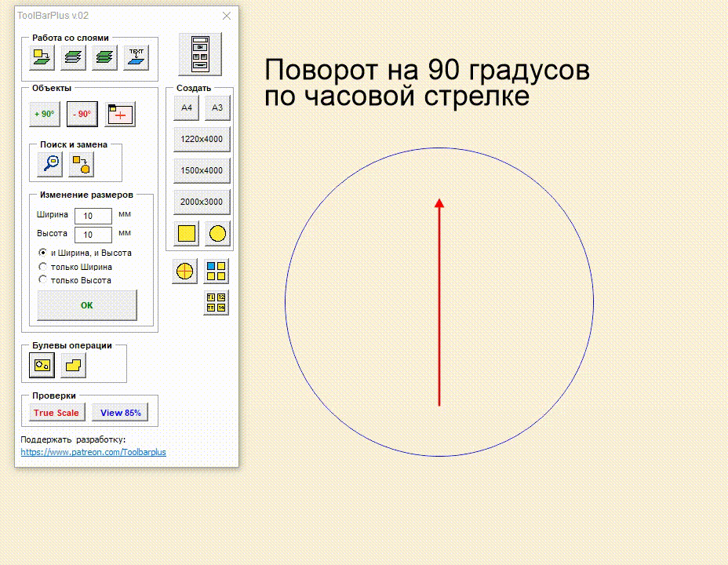Image resolution: width=728 pixels, height=565 pixels.
Task: Open the panel settings icon near the close button
Action: [x=198, y=53]
